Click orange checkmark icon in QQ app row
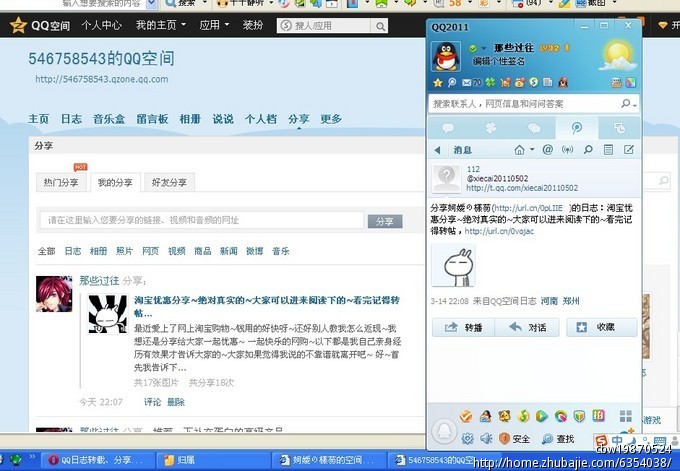The image size is (680, 471). coord(466,416)
